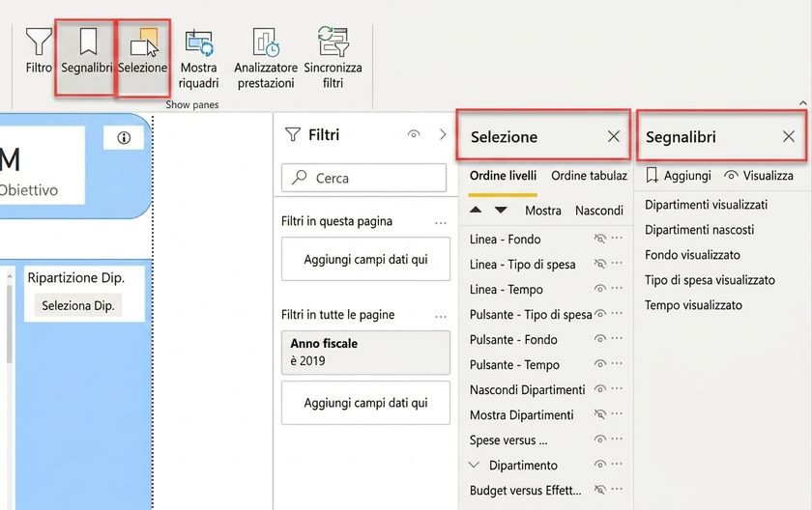Open more options for Mostra Dipartimenti
This screenshot has height=510, width=812.
617,413
